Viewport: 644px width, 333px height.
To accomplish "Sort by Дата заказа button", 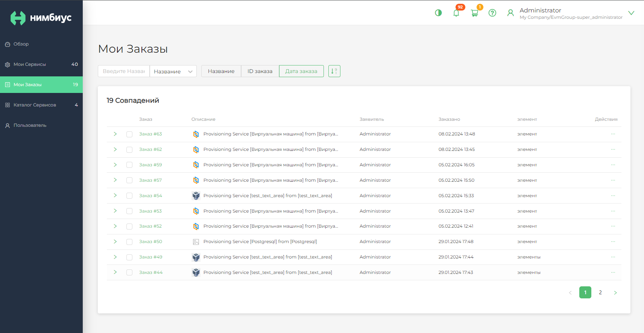I will tap(301, 71).
